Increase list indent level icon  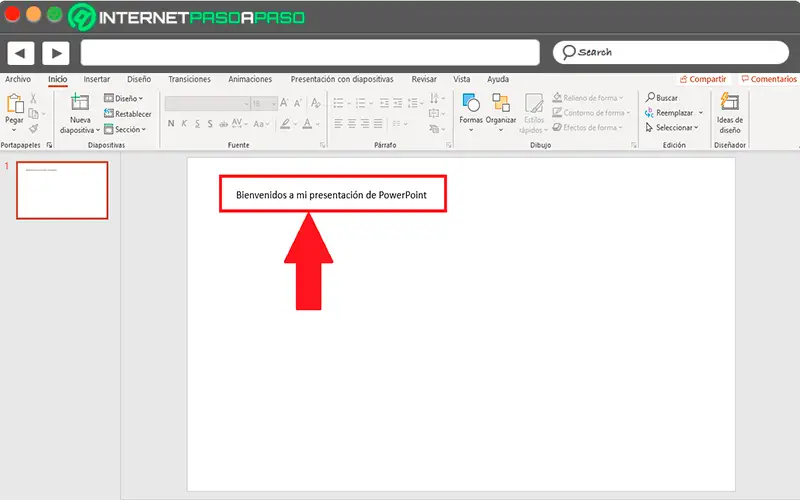[x=397, y=103]
